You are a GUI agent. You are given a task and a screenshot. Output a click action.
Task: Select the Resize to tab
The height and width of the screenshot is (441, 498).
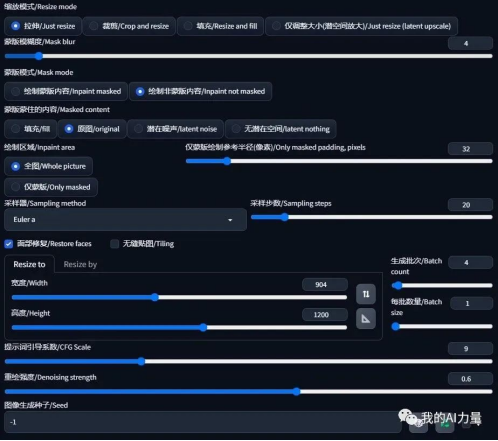pos(29,264)
